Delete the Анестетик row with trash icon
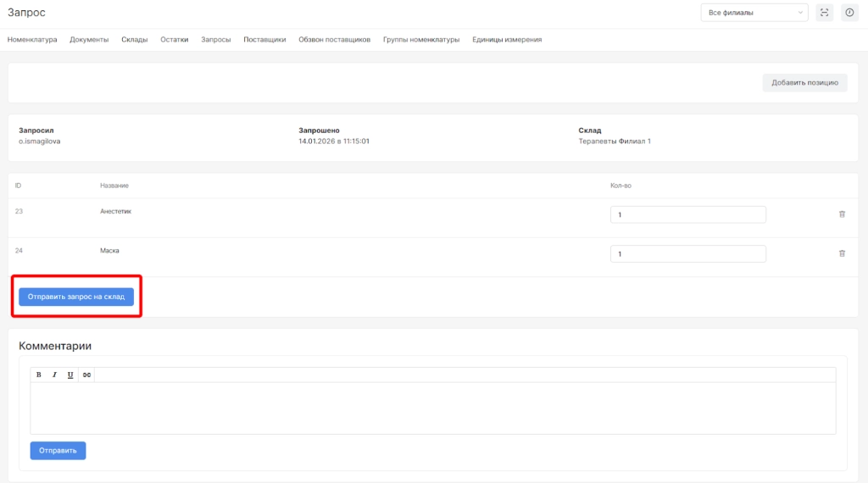The height and width of the screenshot is (483, 868). [842, 214]
